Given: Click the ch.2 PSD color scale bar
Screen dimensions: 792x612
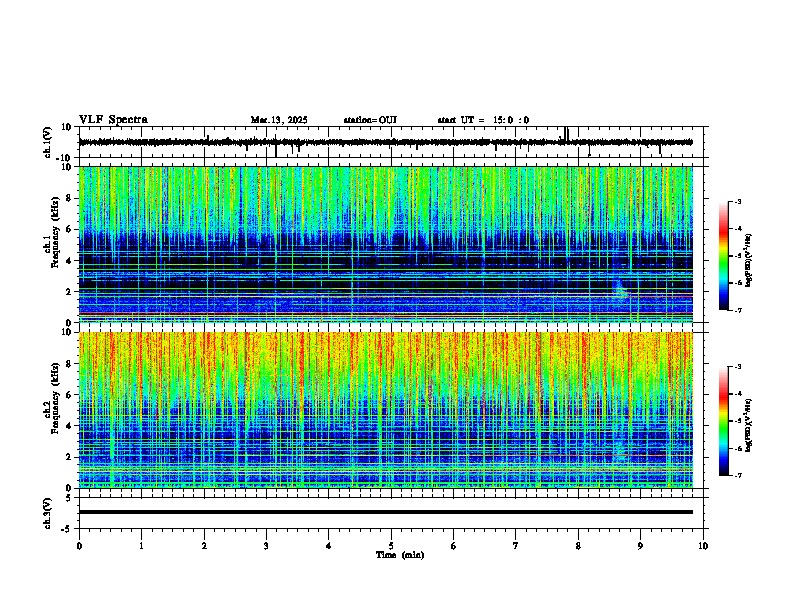Looking at the screenshot, I should point(724,421).
